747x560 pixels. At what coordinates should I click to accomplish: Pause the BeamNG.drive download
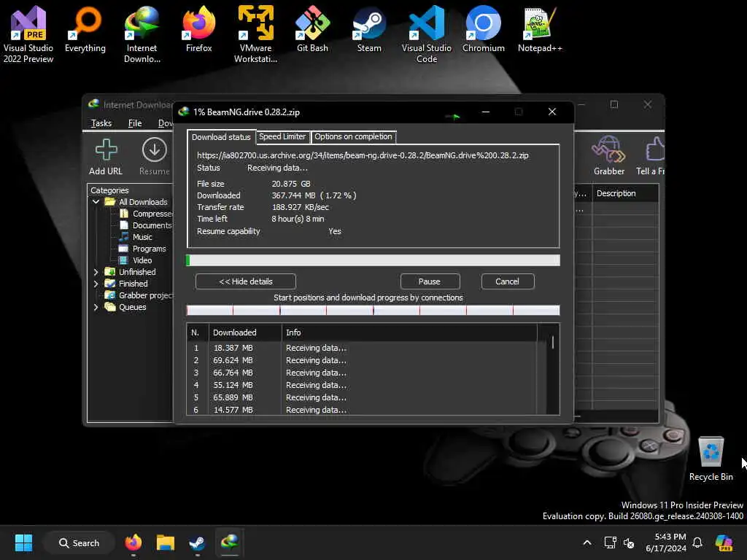click(x=430, y=281)
